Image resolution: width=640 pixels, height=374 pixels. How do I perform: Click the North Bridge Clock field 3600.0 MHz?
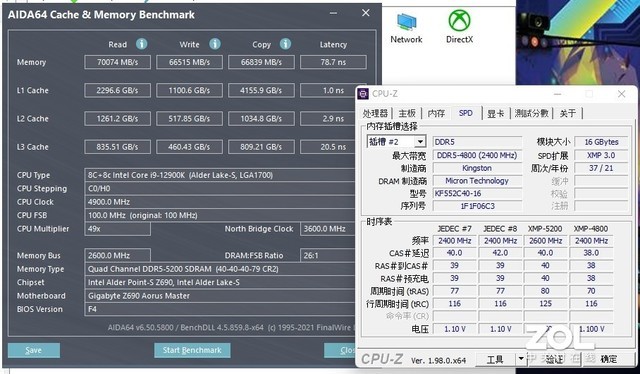tap(328, 229)
